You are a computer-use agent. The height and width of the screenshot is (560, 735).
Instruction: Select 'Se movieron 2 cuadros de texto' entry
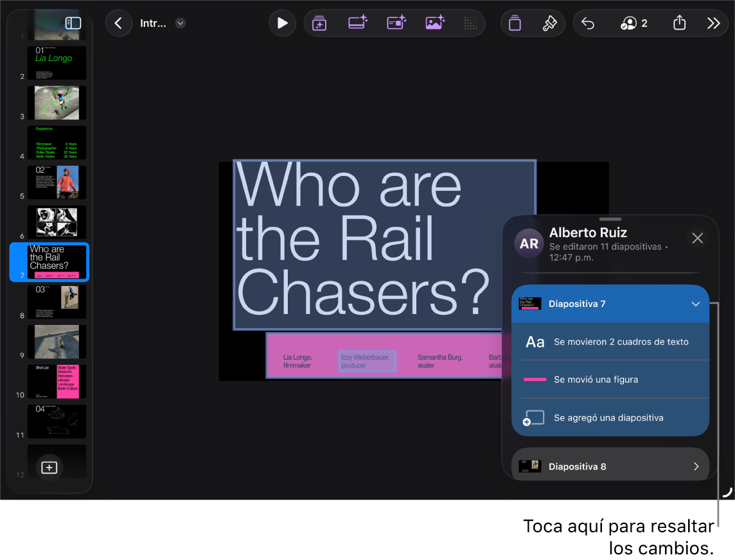tap(610, 342)
